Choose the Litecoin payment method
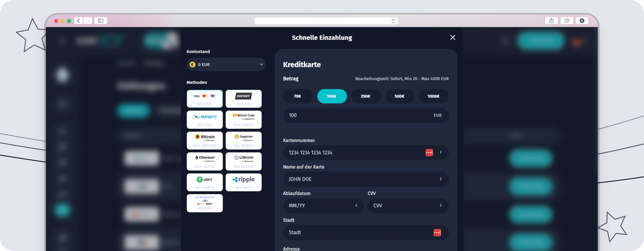 point(244,162)
